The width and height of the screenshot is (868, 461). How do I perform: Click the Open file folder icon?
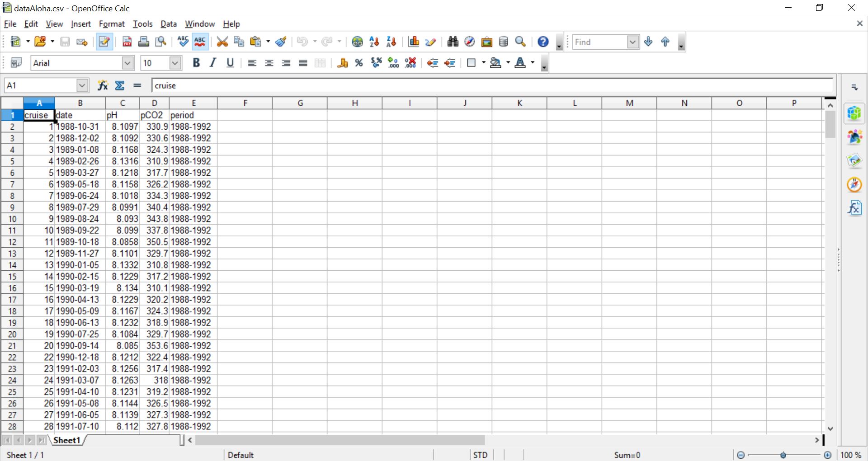(x=40, y=42)
